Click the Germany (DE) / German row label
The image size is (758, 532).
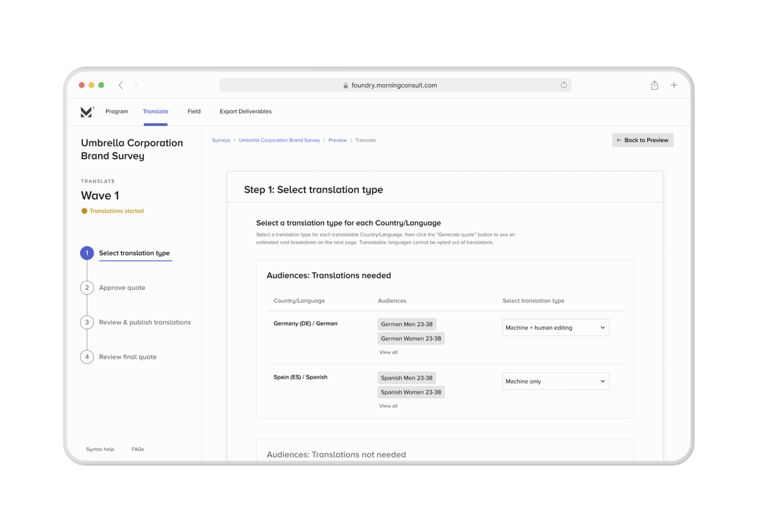coord(305,324)
